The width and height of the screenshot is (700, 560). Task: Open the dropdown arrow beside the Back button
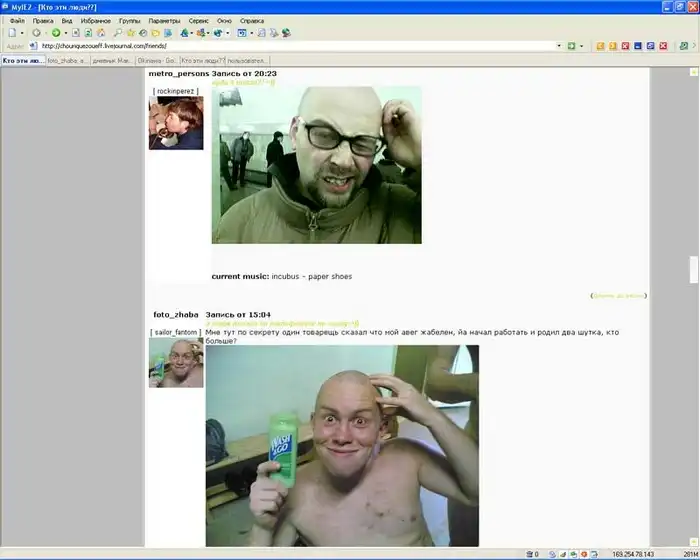tap(44, 33)
